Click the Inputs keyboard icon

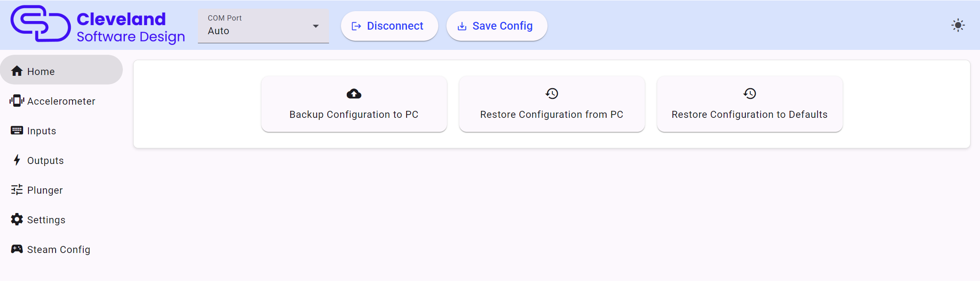17,130
